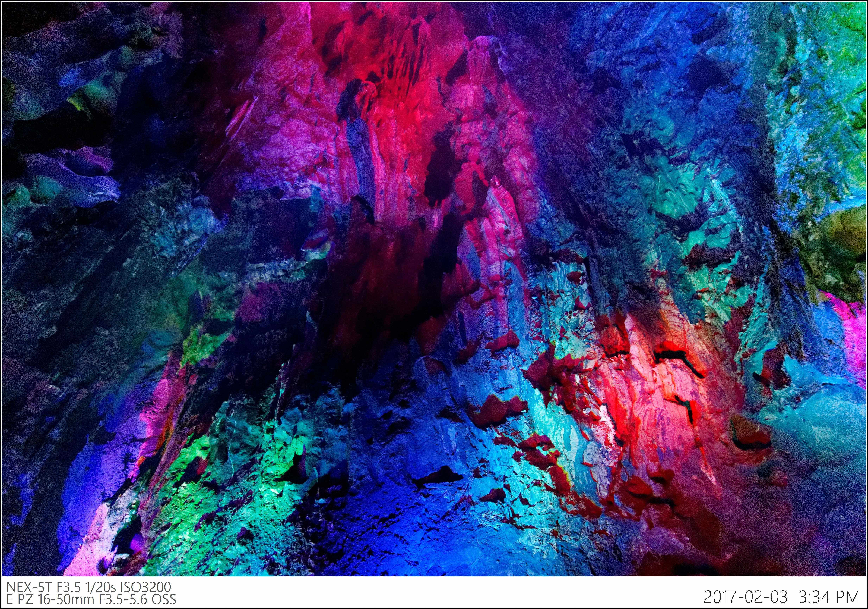Click the OSS label in lens caption
This screenshot has height=609, width=868.
click(x=163, y=599)
